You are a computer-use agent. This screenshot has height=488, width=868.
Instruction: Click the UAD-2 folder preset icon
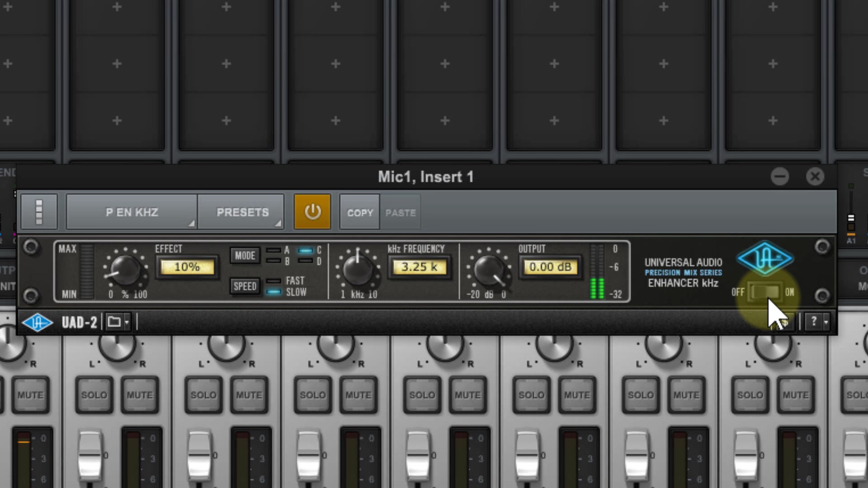(114, 322)
